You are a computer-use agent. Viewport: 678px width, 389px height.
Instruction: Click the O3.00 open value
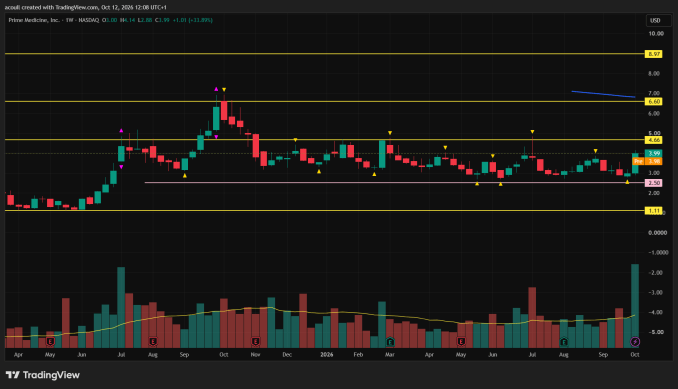pyautogui.click(x=109, y=20)
